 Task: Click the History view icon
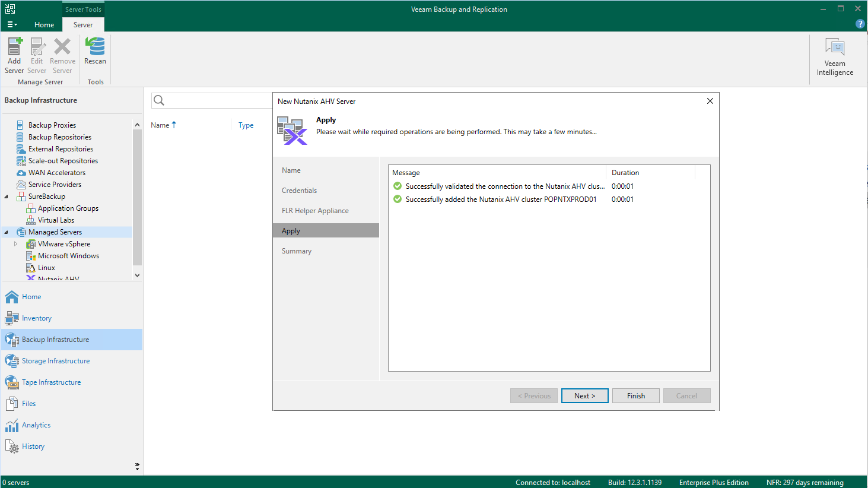coord(12,446)
